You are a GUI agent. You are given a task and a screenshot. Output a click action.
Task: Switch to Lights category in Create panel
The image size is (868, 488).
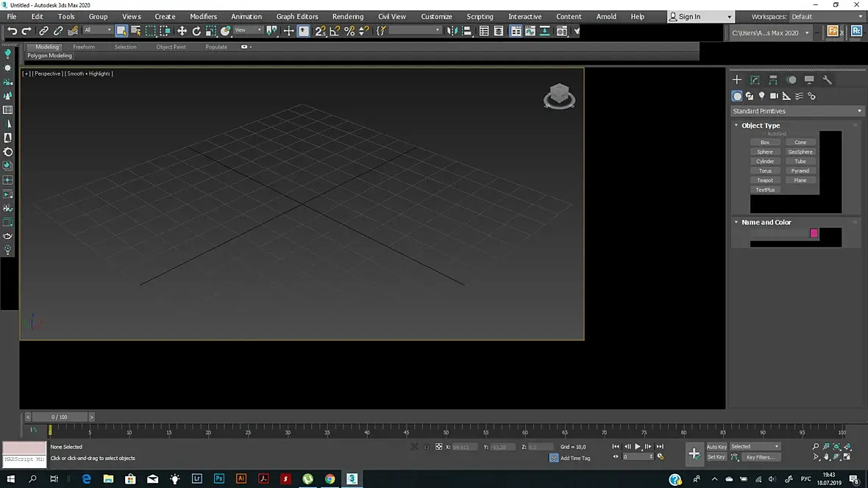pos(762,96)
